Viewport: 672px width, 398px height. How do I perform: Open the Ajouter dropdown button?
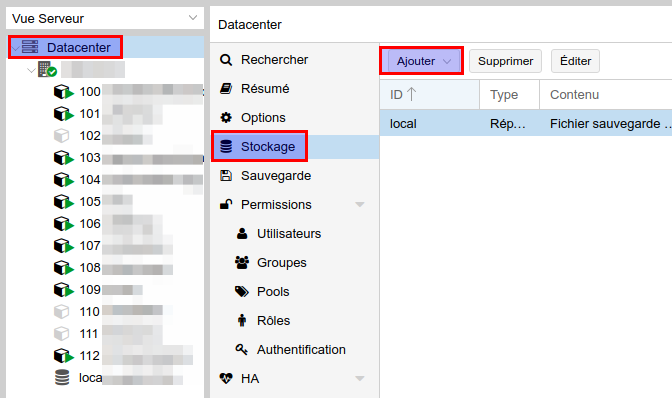pos(422,61)
